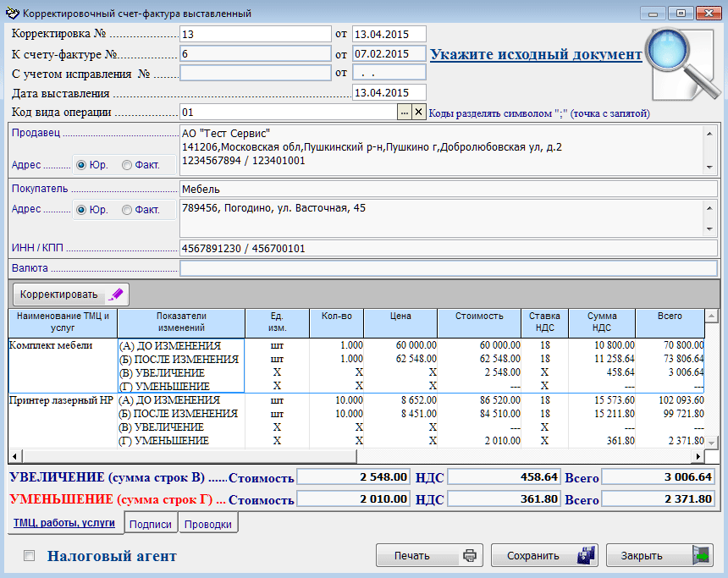This screenshot has width=728, height=578.
Task: Click the ИНН / КПП field
Action: (x=449, y=248)
